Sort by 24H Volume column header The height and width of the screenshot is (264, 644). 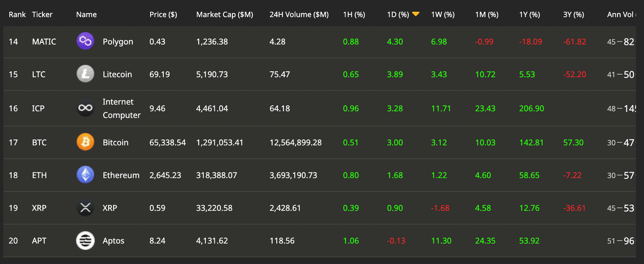pyautogui.click(x=299, y=15)
